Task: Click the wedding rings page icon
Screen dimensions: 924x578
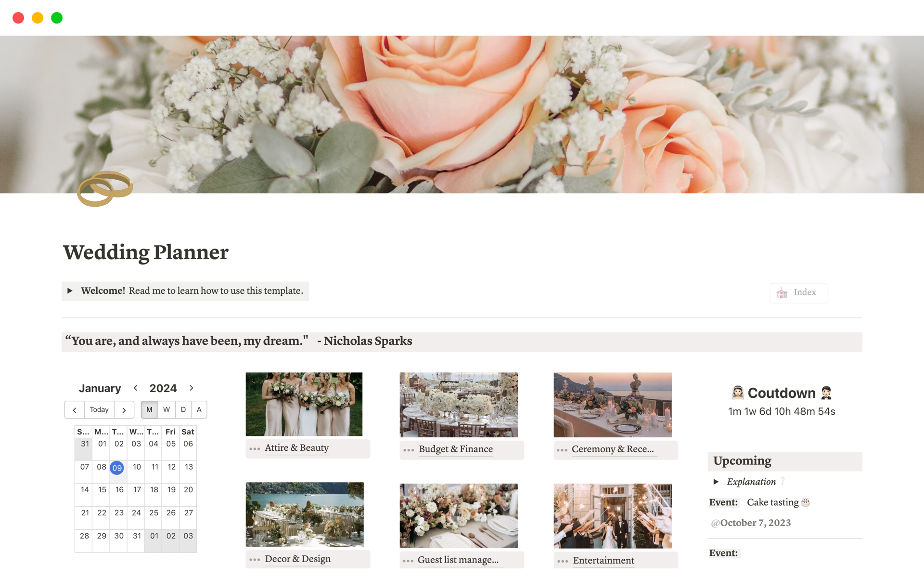Action: tap(104, 188)
